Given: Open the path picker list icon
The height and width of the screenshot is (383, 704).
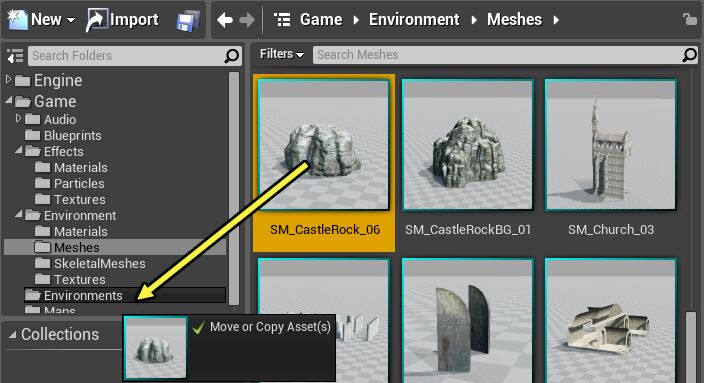Looking at the screenshot, I should point(282,20).
